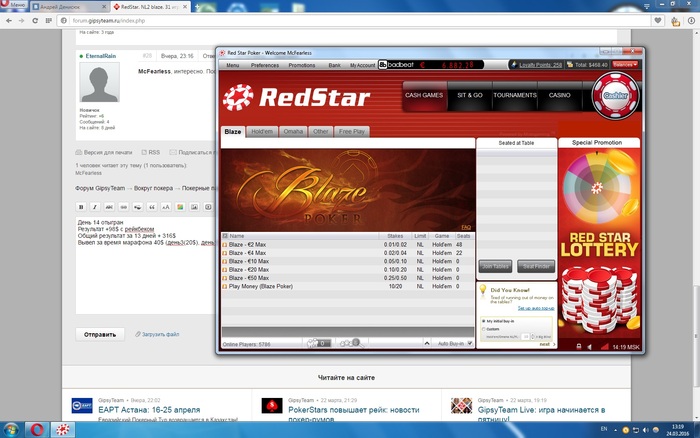Viewport: 700px width, 438px height.
Task: Switch to the Free Play tab
Action: tap(352, 132)
